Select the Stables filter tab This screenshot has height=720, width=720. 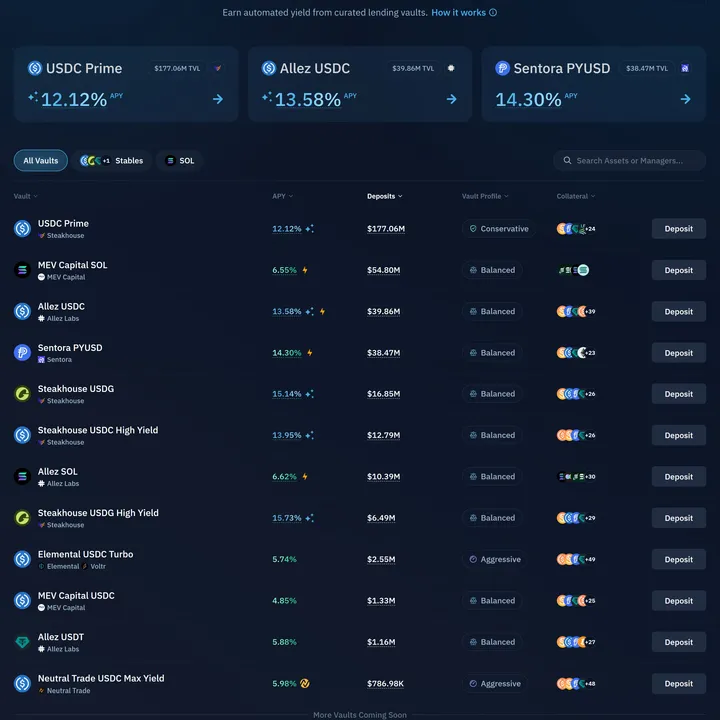point(112,161)
